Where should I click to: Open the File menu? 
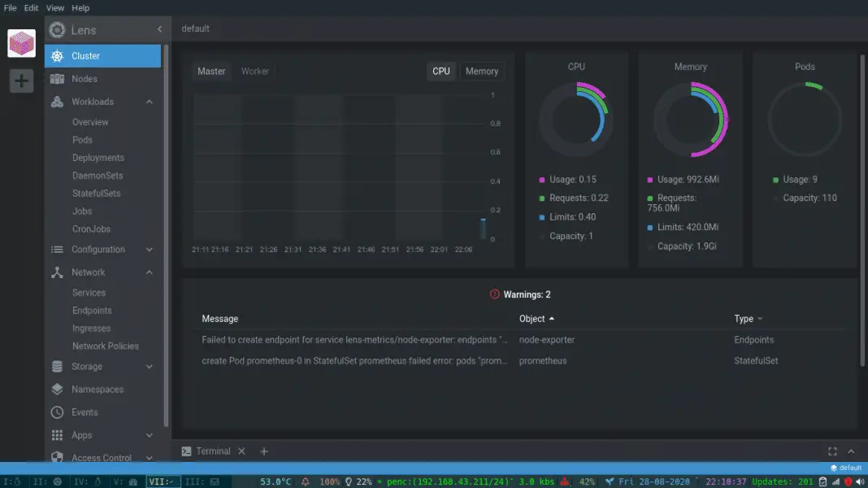point(10,7)
